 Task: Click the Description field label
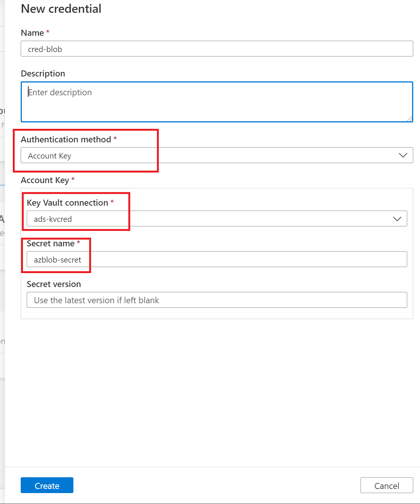pyautogui.click(x=43, y=73)
